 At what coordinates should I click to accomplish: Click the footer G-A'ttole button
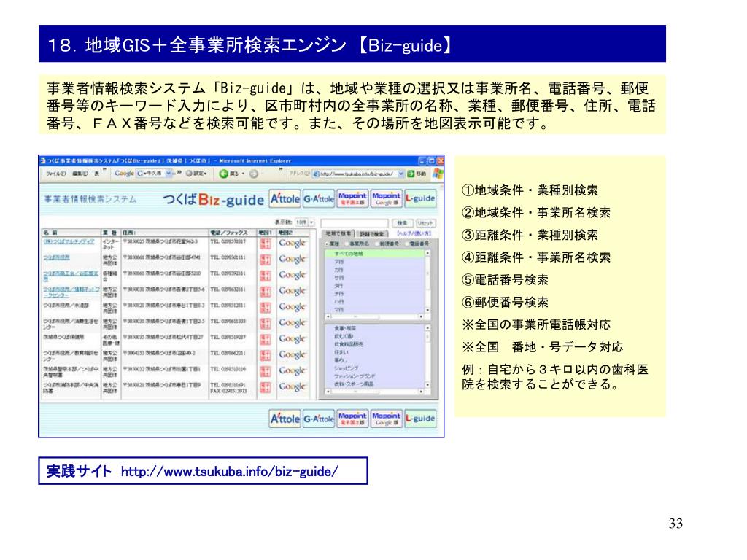[319, 419]
